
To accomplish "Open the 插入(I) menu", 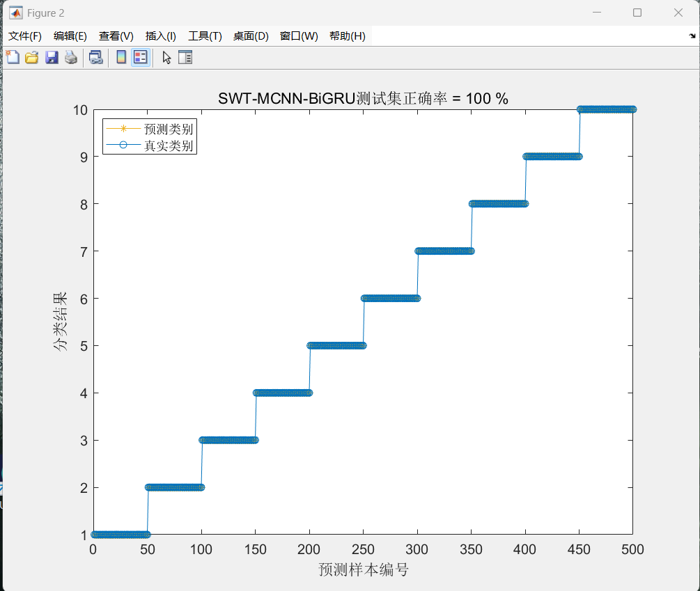I will coord(160,36).
